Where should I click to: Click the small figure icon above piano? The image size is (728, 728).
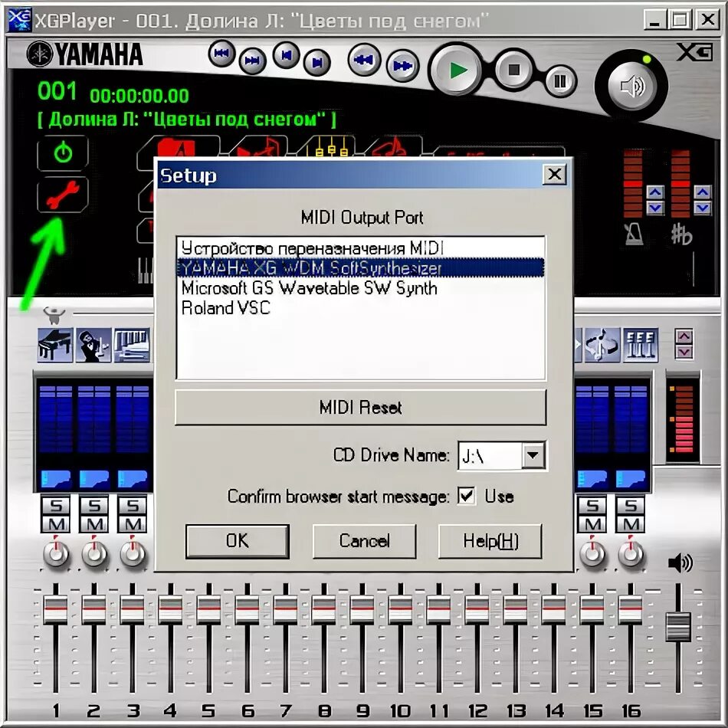pos(54,315)
